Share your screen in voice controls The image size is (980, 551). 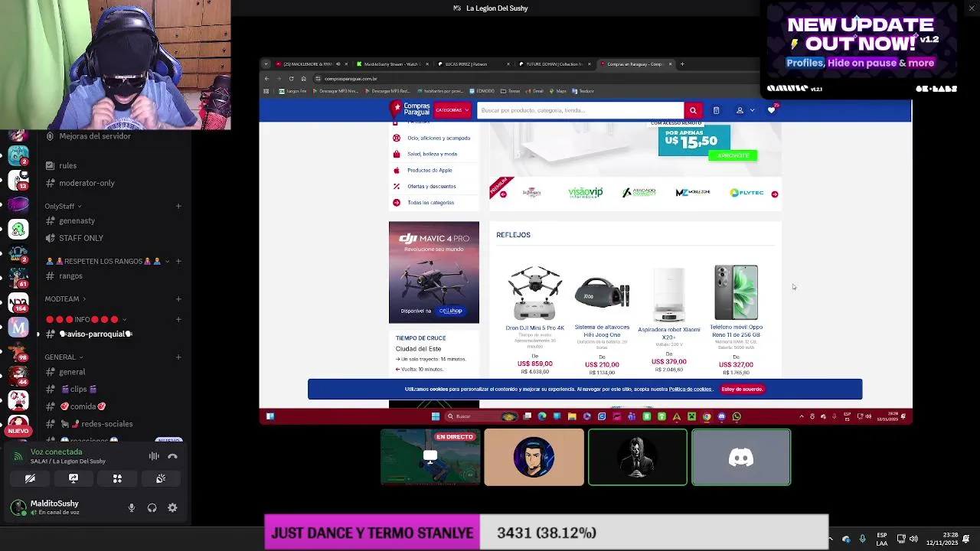[73, 478]
